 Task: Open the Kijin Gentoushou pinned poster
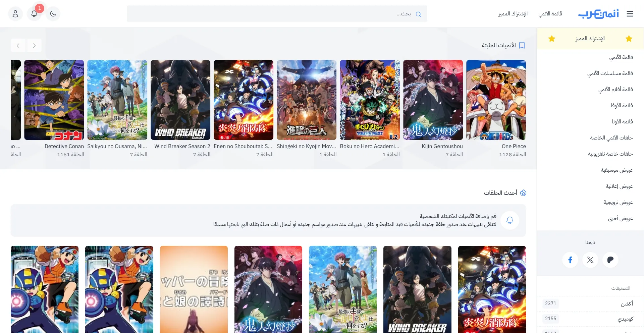pos(433,100)
